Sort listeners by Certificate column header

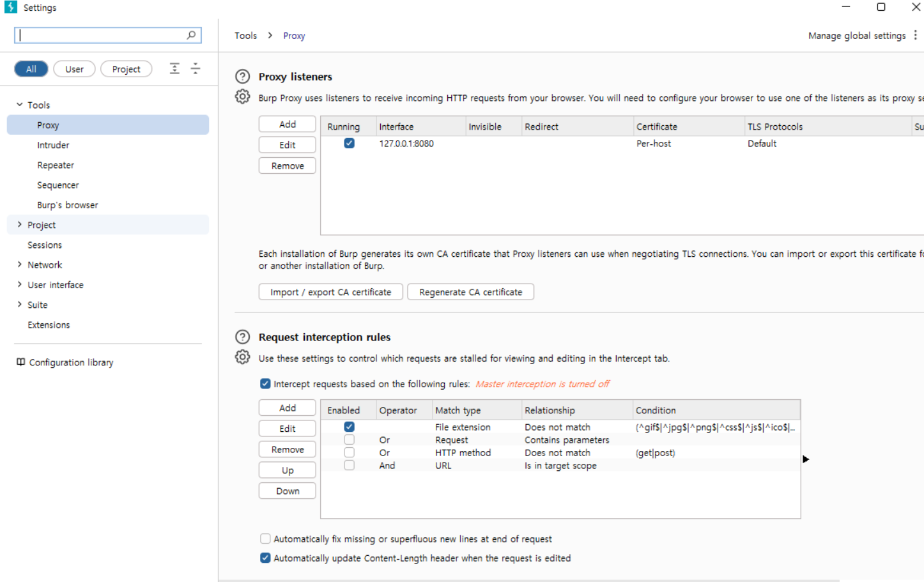(688, 126)
